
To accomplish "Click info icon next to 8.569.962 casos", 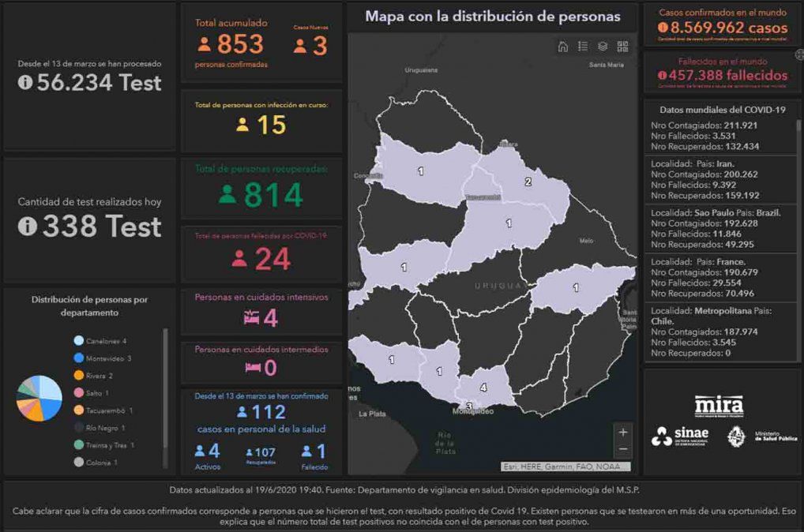I will pos(662,28).
